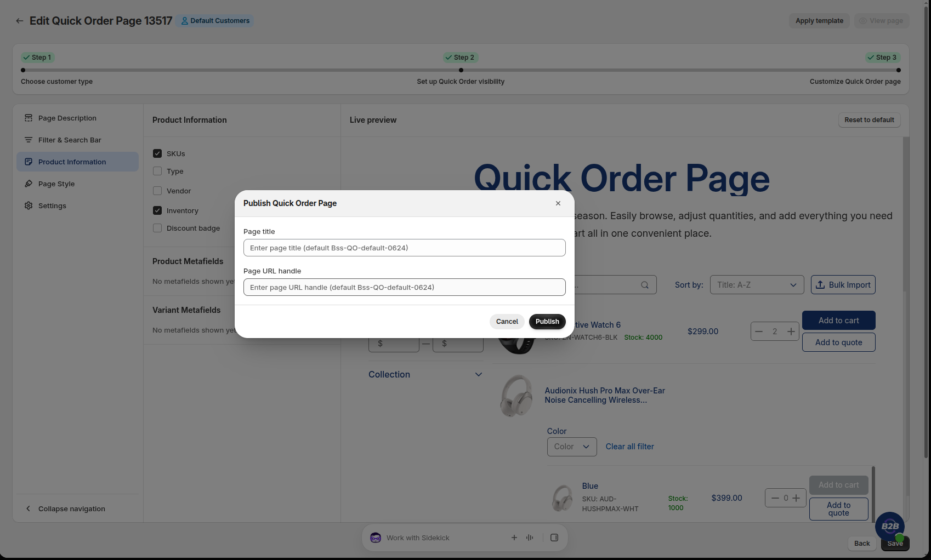This screenshot has width=931, height=560.
Task: Click the Settings gear icon in sidebar
Action: click(x=29, y=205)
